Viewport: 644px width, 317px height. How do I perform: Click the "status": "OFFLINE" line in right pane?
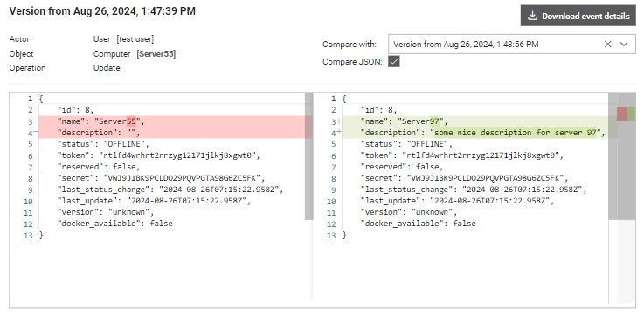pos(406,144)
